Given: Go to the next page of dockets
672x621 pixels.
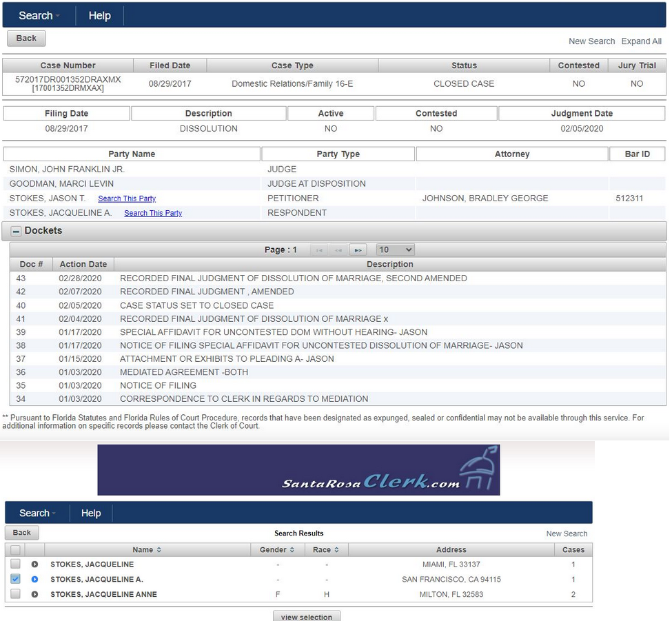Looking at the screenshot, I should coord(358,250).
